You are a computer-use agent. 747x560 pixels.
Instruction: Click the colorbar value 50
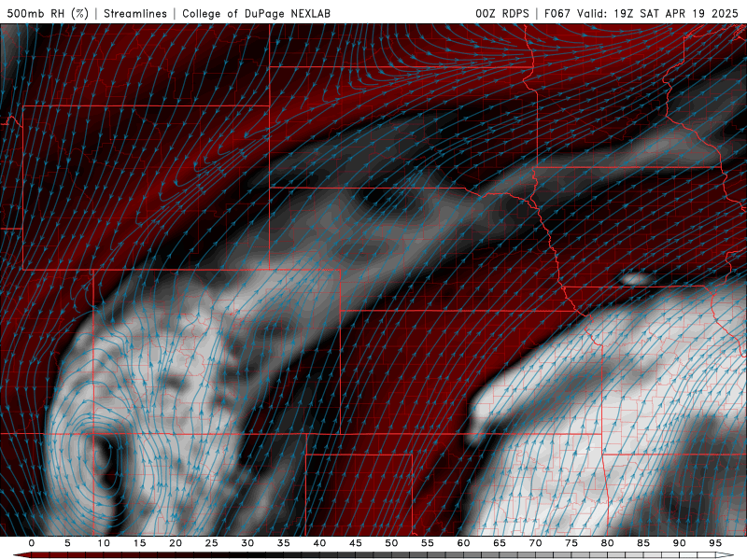(391, 543)
